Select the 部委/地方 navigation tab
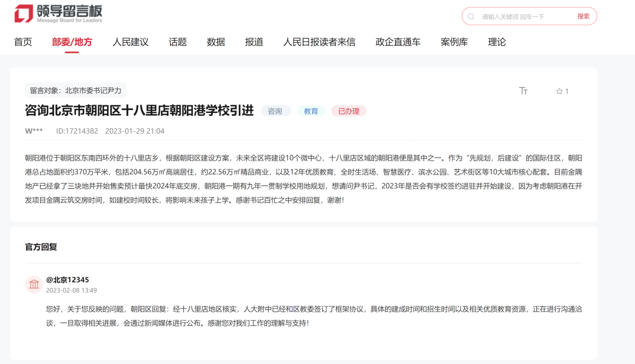This screenshot has height=364, width=635. tap(72, 42)
